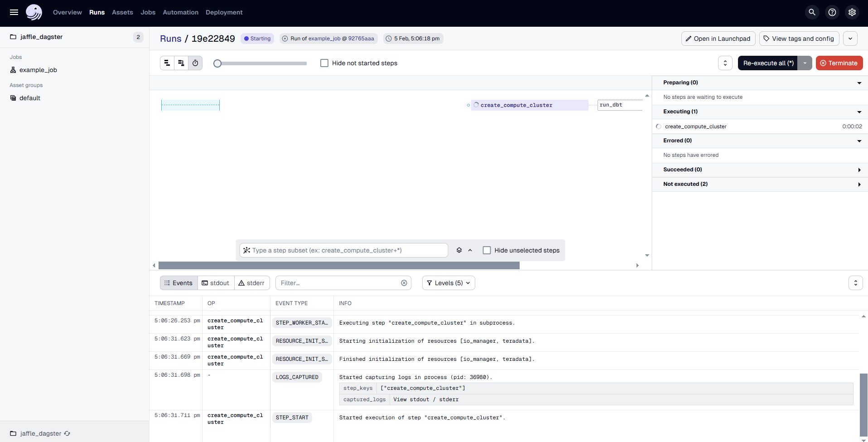Open Re-execute options dropdown arrow
The width and height of the screenshot is (868, 442).
pyautogui.click(x=805, y=63)
